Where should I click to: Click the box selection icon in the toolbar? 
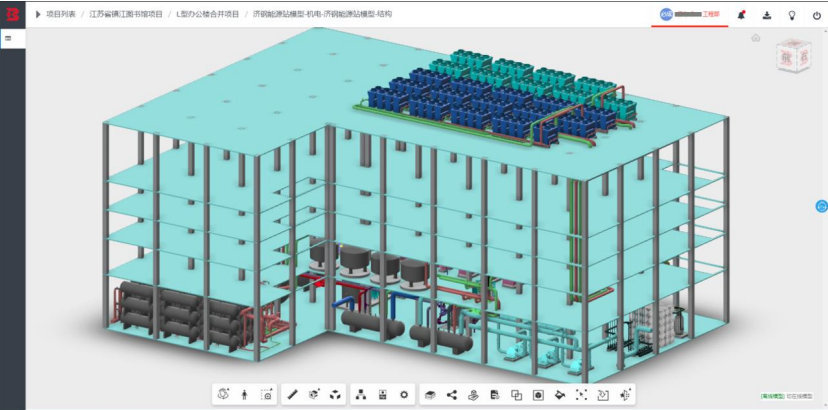(x=581, y=394)
